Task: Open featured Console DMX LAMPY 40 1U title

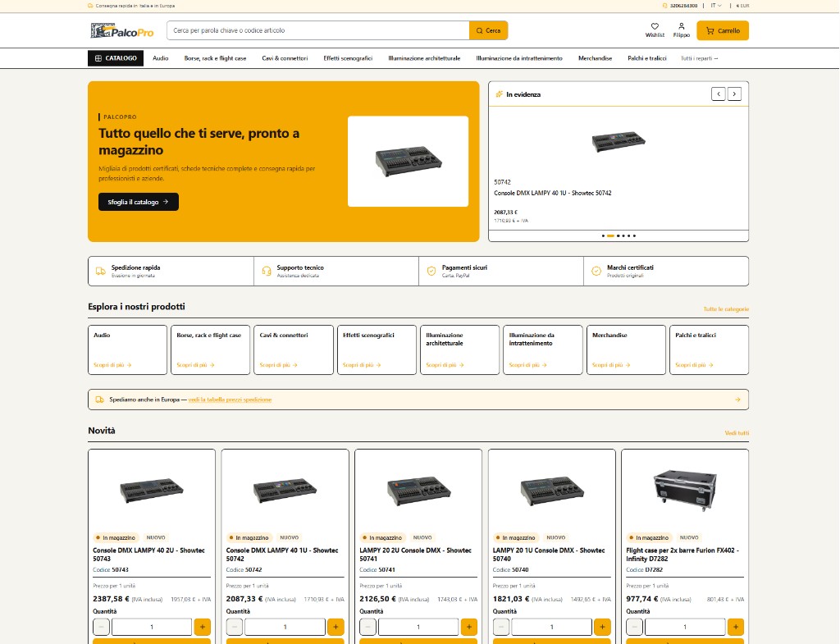Action: (553, 193)
